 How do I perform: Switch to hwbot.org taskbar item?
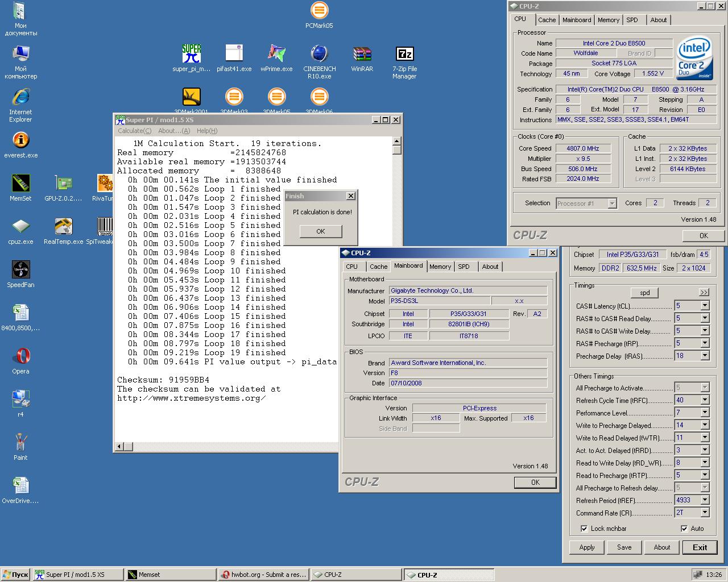(263, 575)
